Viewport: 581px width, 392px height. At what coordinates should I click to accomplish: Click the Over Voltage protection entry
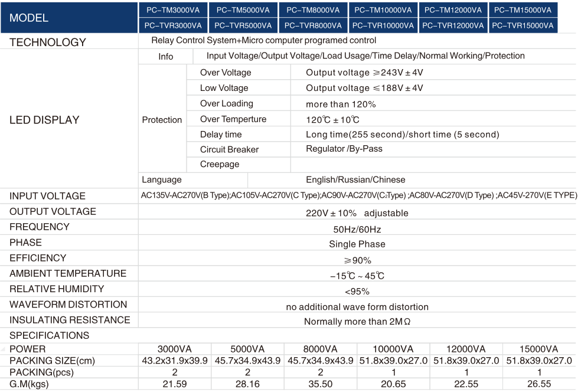pyautogui.click(x=226, y=73)
